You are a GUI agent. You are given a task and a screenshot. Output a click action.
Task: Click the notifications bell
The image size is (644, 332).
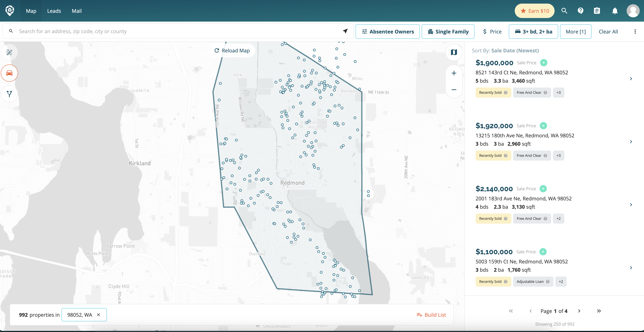tap(614, 10)
